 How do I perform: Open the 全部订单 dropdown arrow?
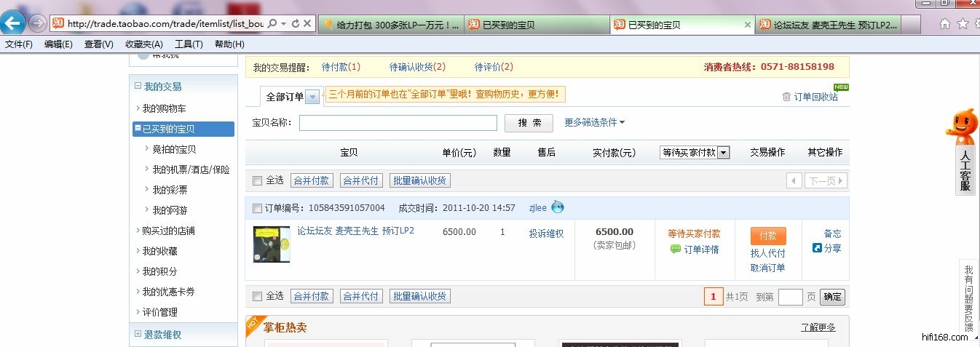pyautogui.click(x=312, y=97)
